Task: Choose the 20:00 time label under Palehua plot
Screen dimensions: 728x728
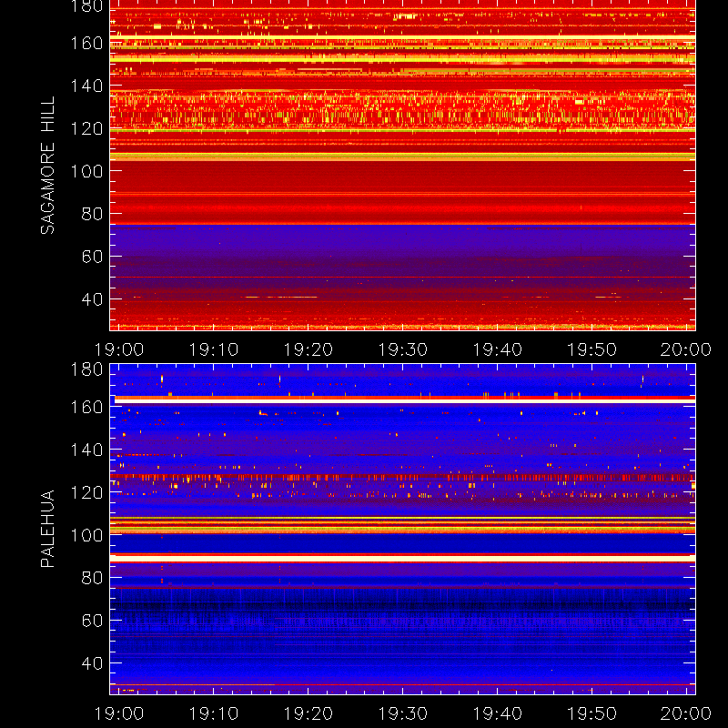Action: [686, 713]
